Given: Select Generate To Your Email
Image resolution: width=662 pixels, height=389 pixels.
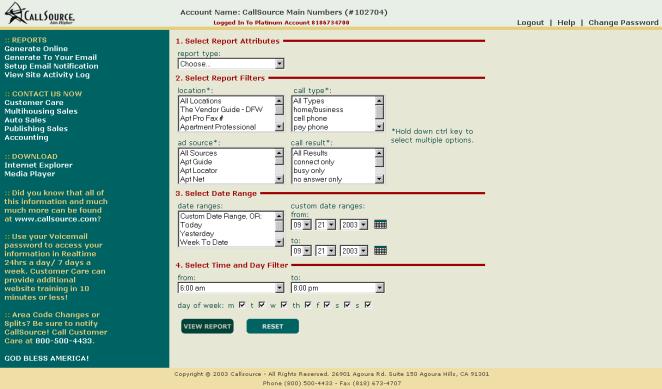Looking at the screenshot, I should tap(51, 57).
